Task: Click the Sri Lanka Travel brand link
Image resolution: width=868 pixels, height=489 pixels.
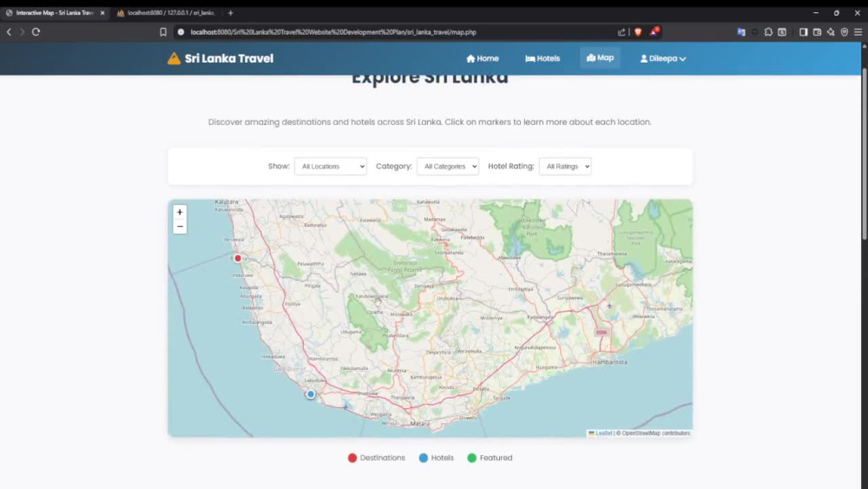Action: pyautogui.click(x=220, y=58)
